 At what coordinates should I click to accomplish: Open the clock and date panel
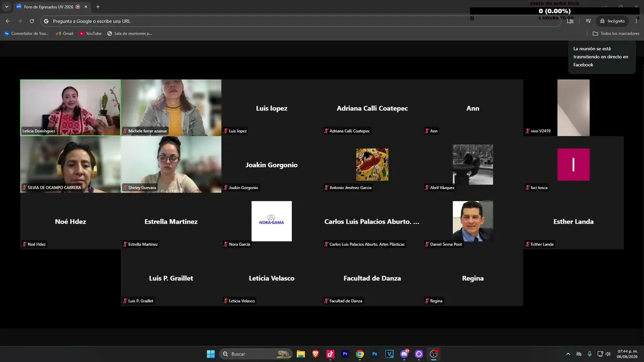coord(627,354)
